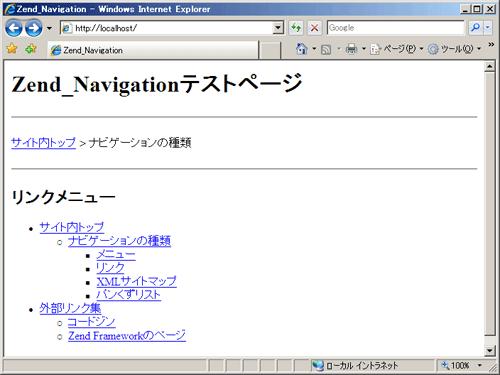The width and height of the screenshot is (500, 375).
Task: Open the ページ(P) menu
Action: [x=397, y=49]
